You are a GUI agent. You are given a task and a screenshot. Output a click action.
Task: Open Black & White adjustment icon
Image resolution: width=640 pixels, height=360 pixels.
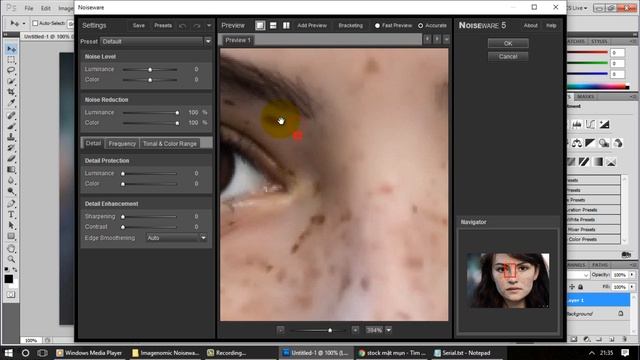590,143
